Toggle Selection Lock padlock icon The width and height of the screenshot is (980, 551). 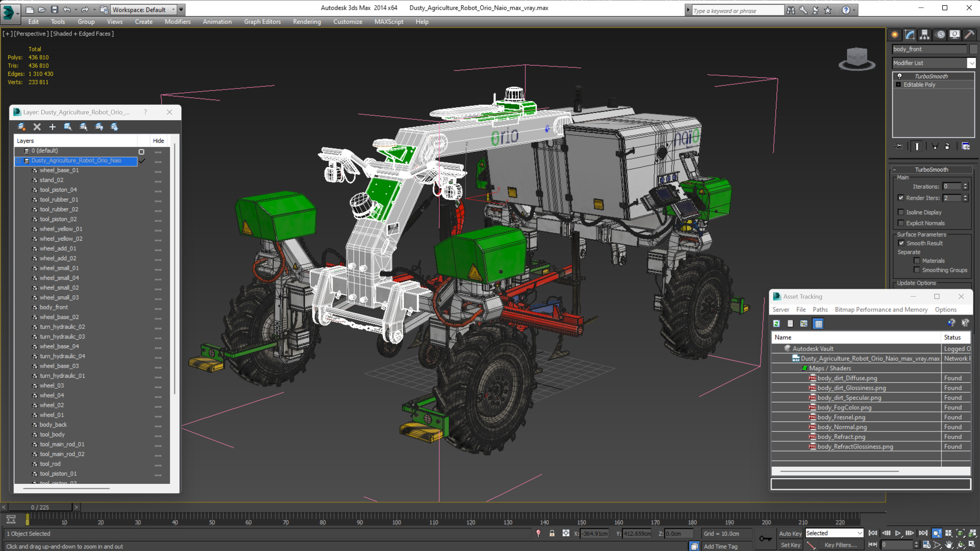click(552, 533)
